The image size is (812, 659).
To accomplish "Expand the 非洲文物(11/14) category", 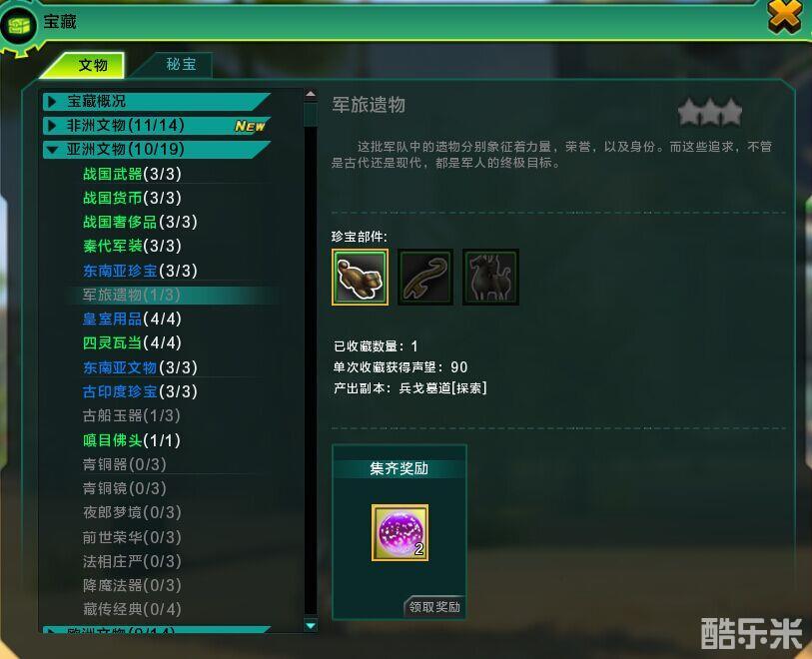I will tap(157, 125).
